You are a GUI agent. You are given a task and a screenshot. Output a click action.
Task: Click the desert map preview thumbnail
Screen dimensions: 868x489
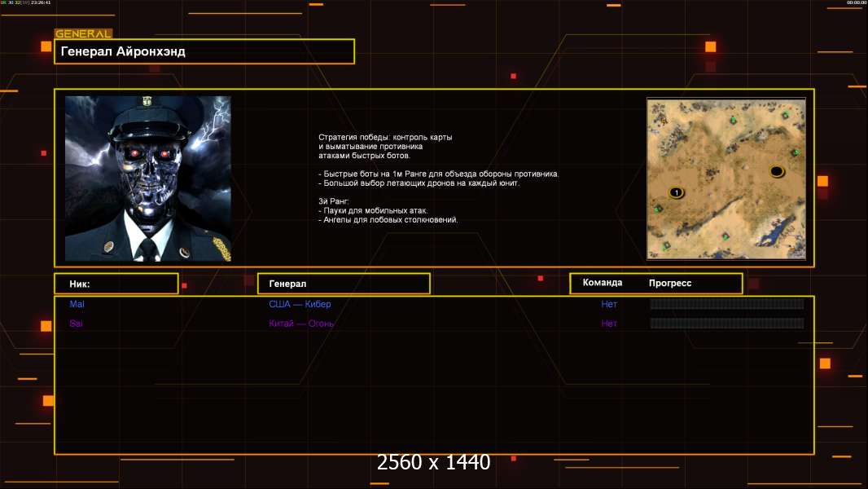[726, 178]
